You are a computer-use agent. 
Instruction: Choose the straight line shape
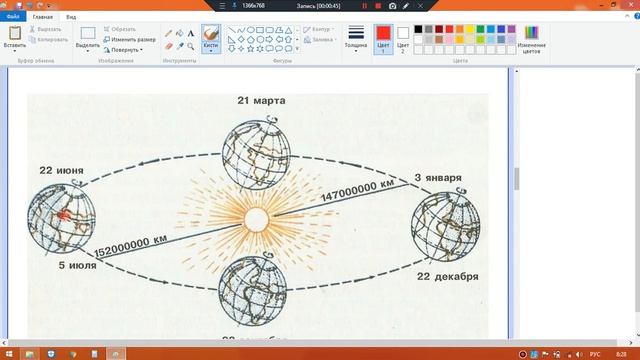(x=231, y=30)
